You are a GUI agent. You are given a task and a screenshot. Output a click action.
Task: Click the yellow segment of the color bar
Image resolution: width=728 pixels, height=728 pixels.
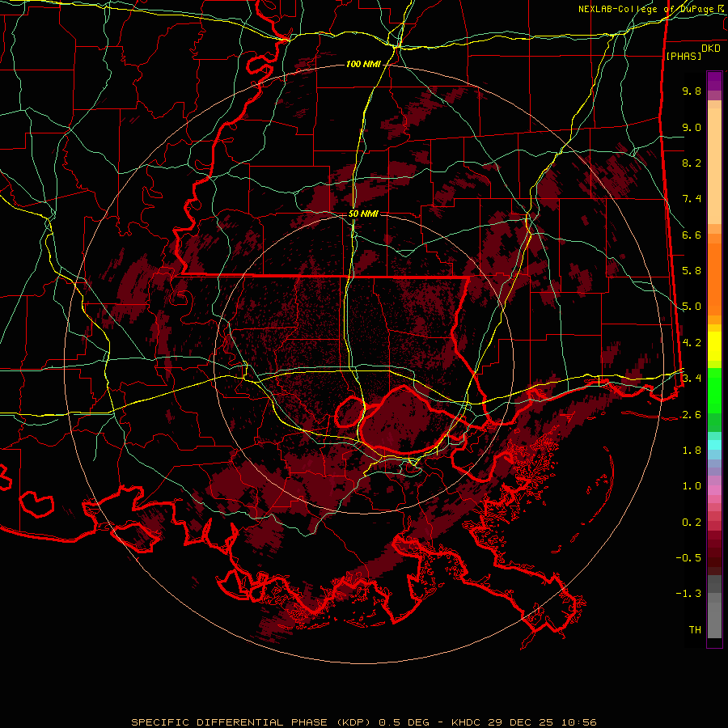[x=714, y=346]
